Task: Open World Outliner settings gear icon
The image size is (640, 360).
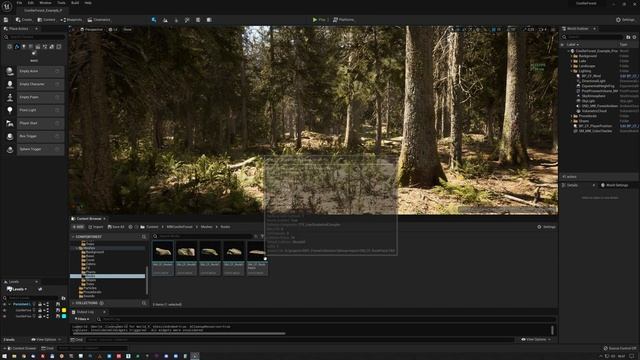Action: [x=634, y=37]
